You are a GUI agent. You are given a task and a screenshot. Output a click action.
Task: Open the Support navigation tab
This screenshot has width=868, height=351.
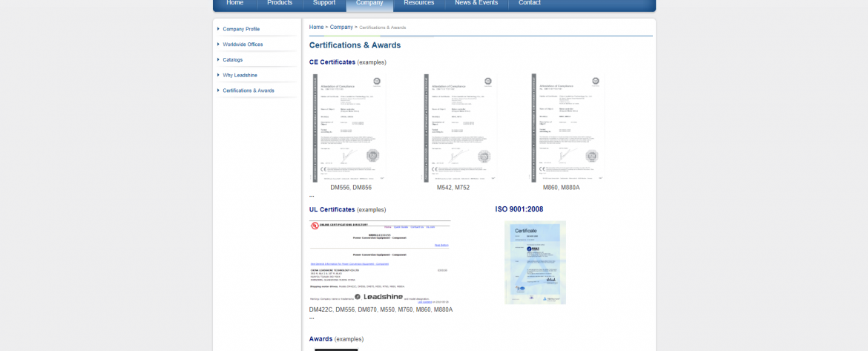[324, 3]
